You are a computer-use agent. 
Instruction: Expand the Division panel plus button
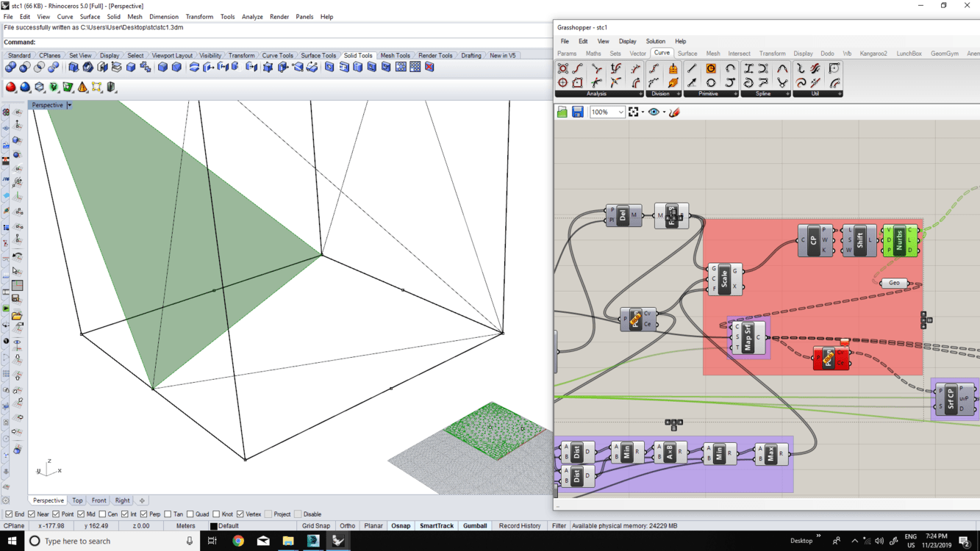678,94
